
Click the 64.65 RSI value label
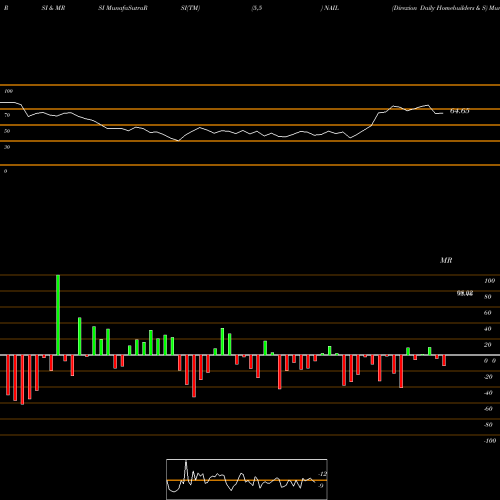click(460, 111)
